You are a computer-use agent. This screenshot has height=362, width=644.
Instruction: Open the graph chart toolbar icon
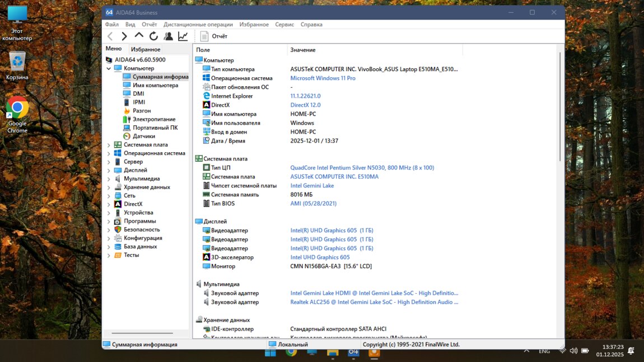click(x=183, y=36)
